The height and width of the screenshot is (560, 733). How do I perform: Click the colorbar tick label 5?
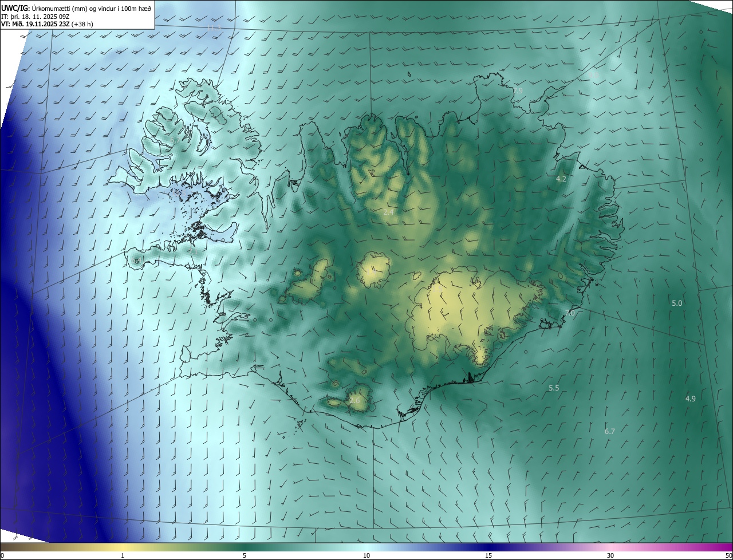tap(245, 555)
